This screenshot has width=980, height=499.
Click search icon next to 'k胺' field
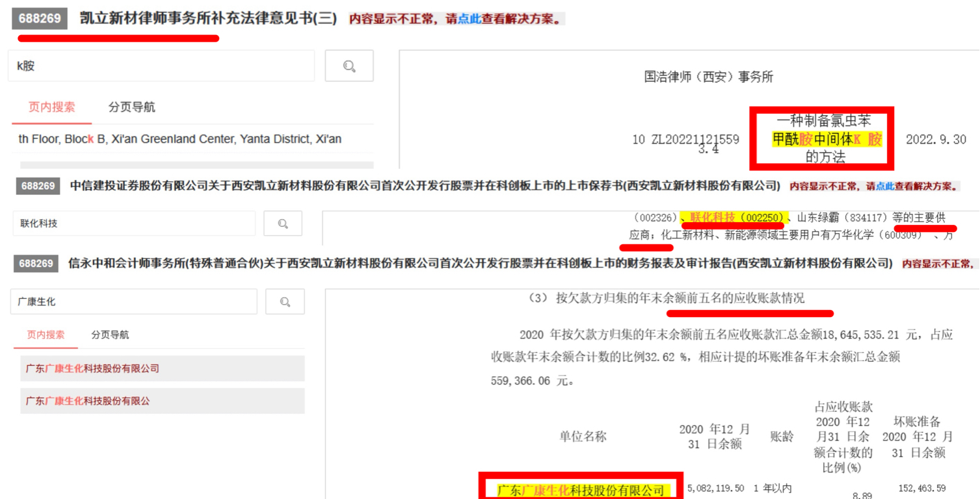pos(349,66)
